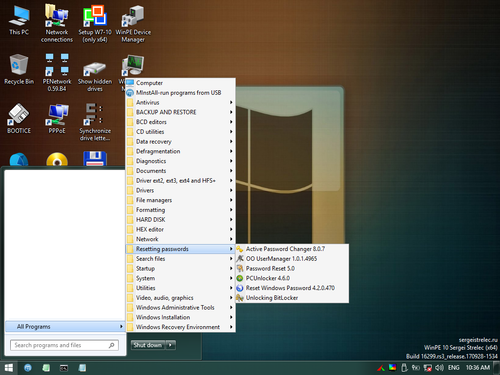Click the search magnifier icon
Image resolution: width=500 pixels, height=375 pixels.
coord(111,345)
